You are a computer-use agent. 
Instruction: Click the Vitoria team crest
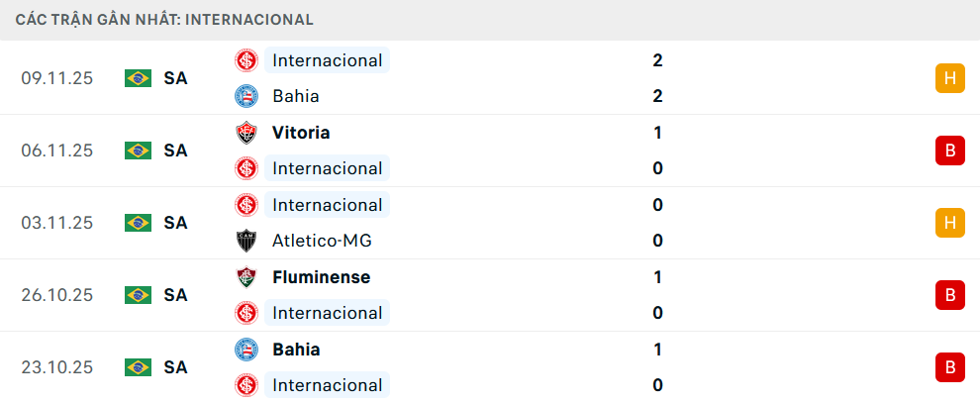pos(245,133)
